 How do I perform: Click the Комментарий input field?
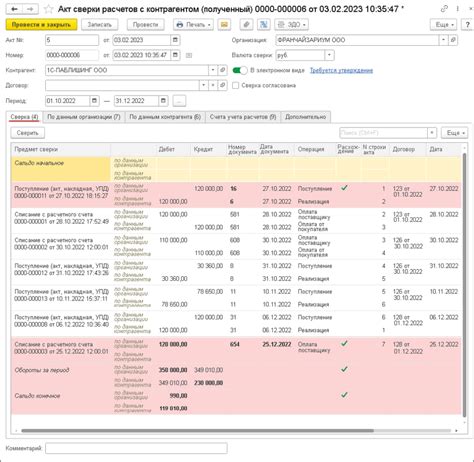136,448
